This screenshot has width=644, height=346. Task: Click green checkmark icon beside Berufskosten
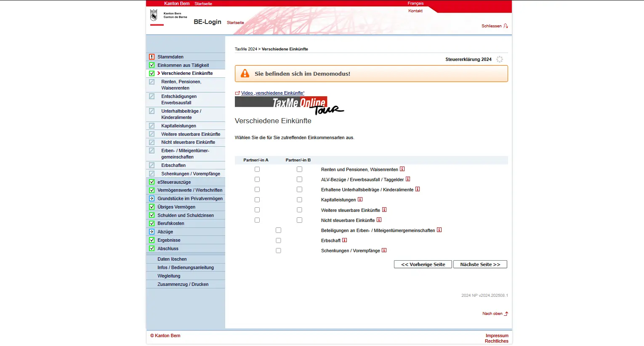click(x=152, y=223)
